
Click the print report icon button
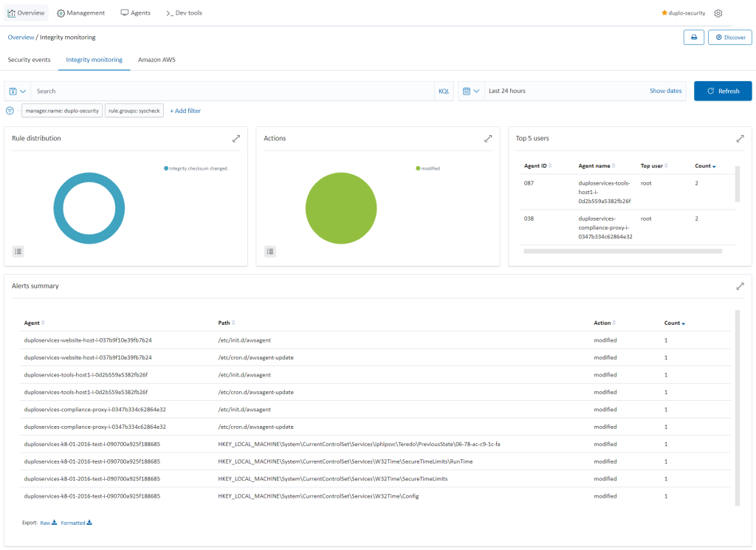[693, 38]
